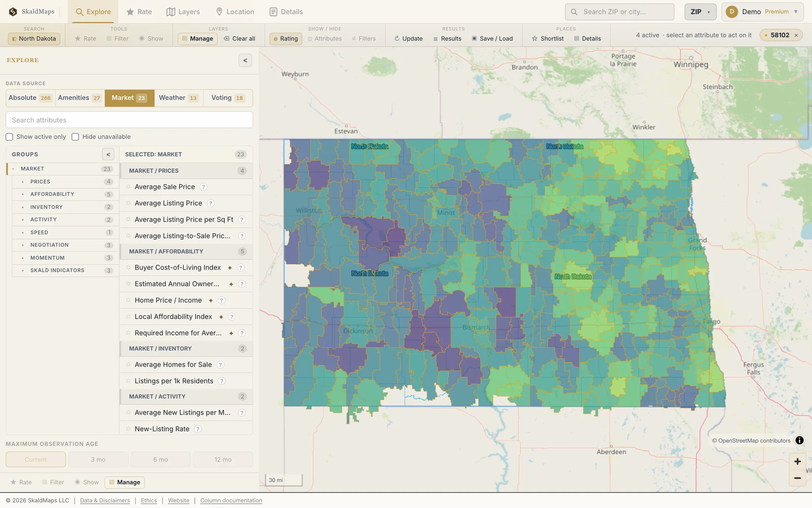Select the Average Sale Price attribute radio
Viewport: 812px width, 508px height.
(128, 187)
